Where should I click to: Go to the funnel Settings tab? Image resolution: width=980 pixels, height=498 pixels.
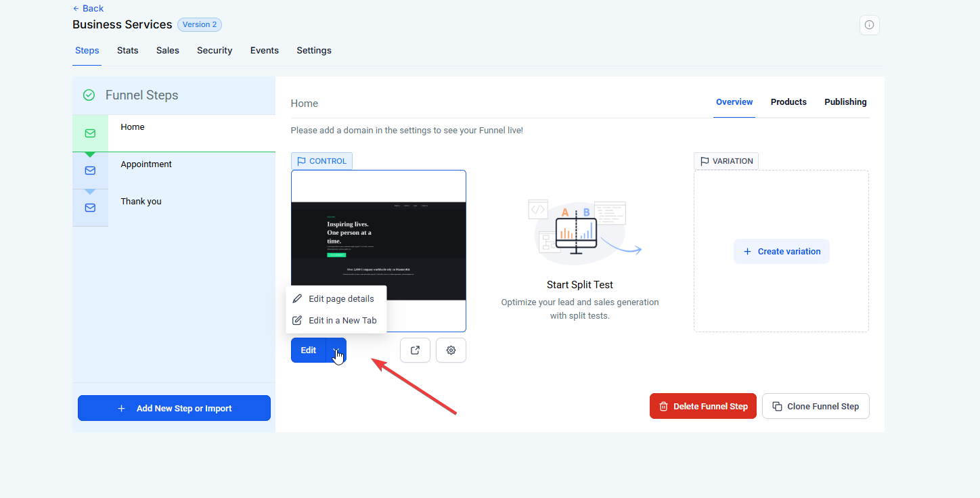pos(314,51)
